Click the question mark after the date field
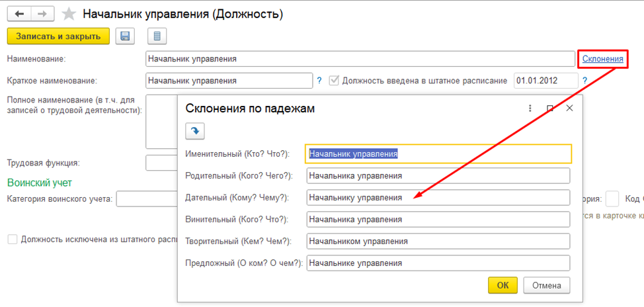 pos(584,81)
